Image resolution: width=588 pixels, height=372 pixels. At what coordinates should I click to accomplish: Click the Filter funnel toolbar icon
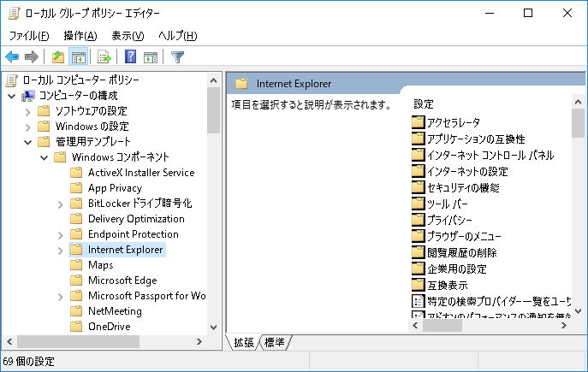tap(177, 57)
